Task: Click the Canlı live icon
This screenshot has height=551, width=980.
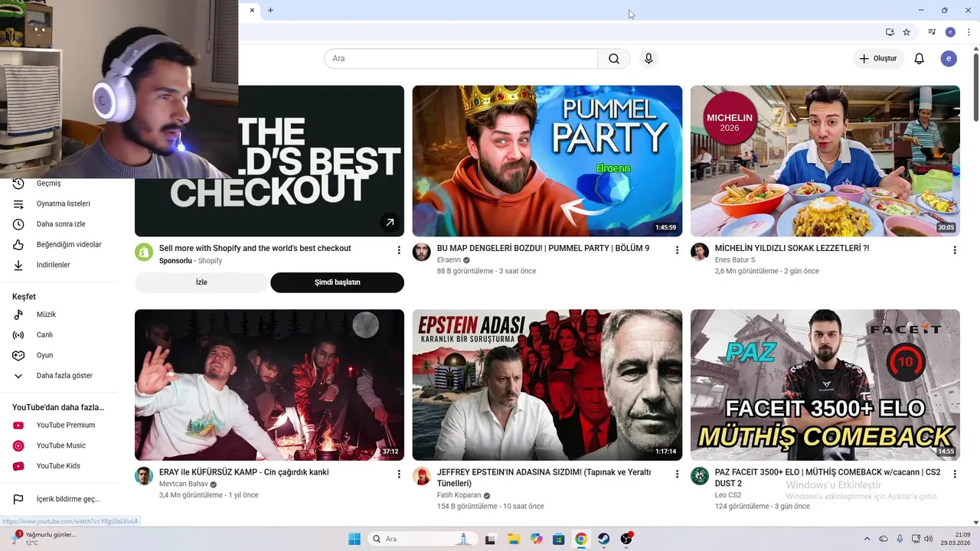Action: [18, 335]
